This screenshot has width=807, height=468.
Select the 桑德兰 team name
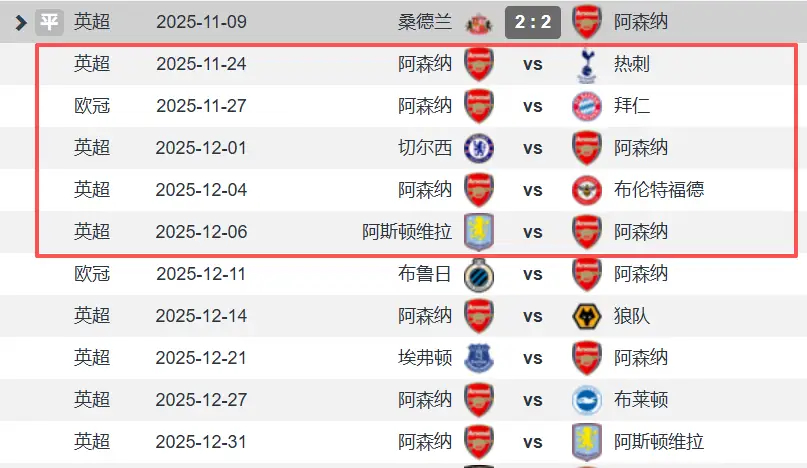(425, 21)
